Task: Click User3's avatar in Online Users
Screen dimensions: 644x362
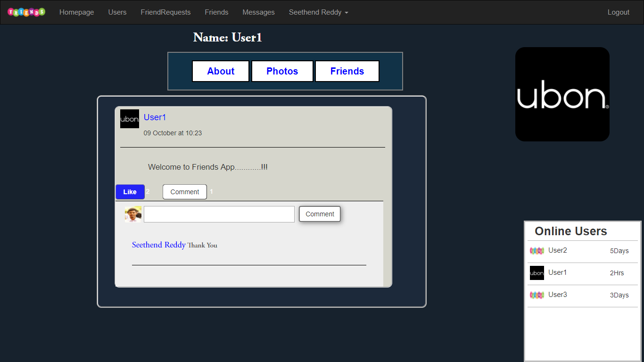Action: (537, 295)
